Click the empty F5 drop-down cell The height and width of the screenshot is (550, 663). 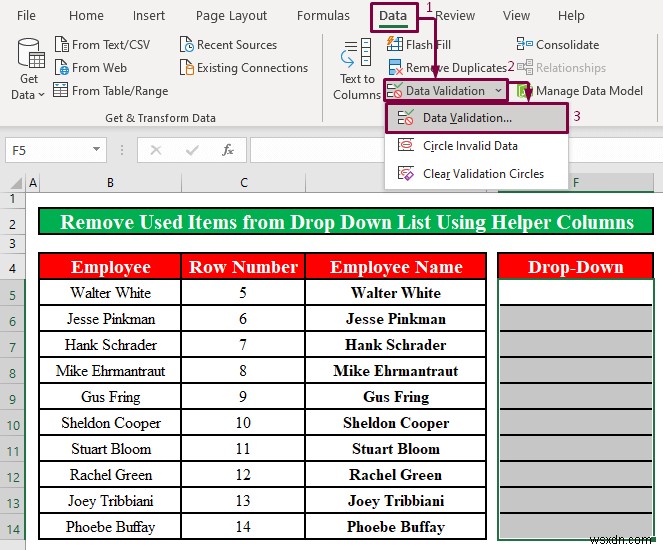click(575, 292)
